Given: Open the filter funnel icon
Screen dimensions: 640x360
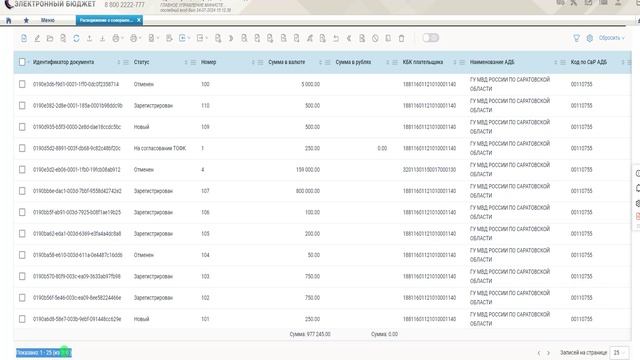Looking at the screenshot, I should coord(576,38).
